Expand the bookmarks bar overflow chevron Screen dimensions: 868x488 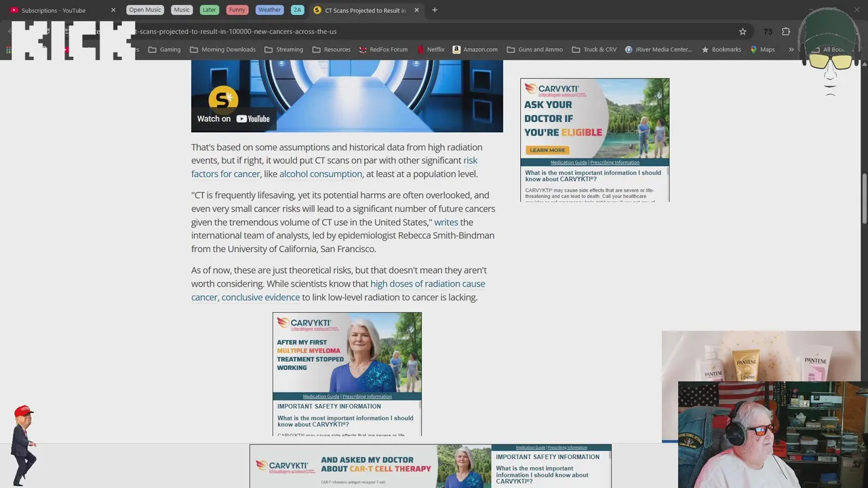[x=791, y=49]
